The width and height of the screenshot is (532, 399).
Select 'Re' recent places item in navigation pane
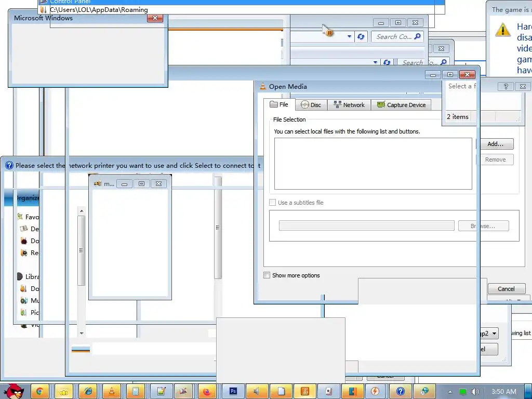pyautogui.click(x=30, y=252)
